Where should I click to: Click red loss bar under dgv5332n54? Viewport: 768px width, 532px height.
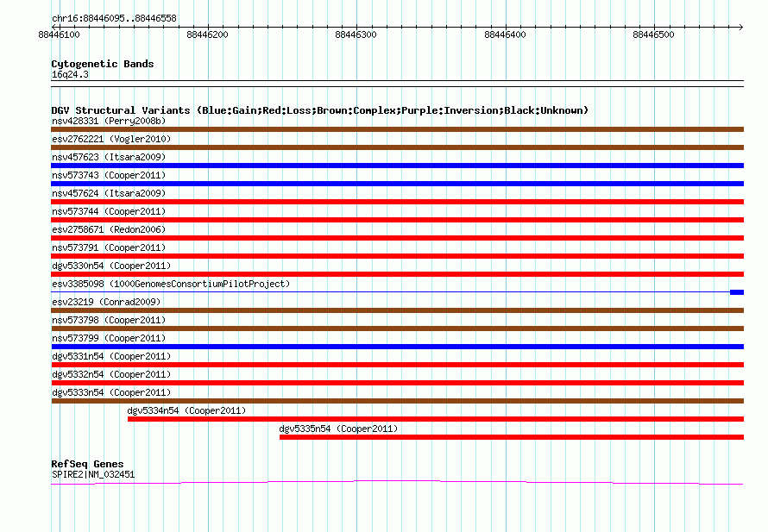point(397,383)
